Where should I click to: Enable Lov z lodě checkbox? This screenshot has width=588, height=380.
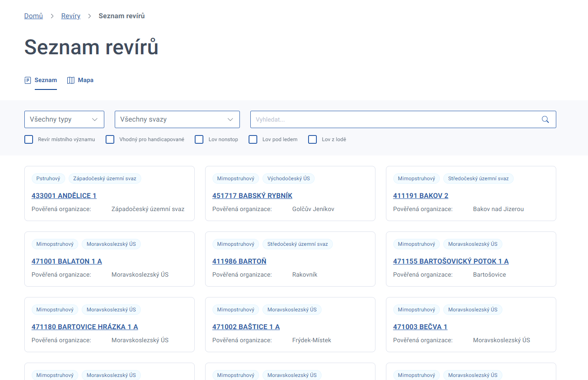tap(312, 139)
